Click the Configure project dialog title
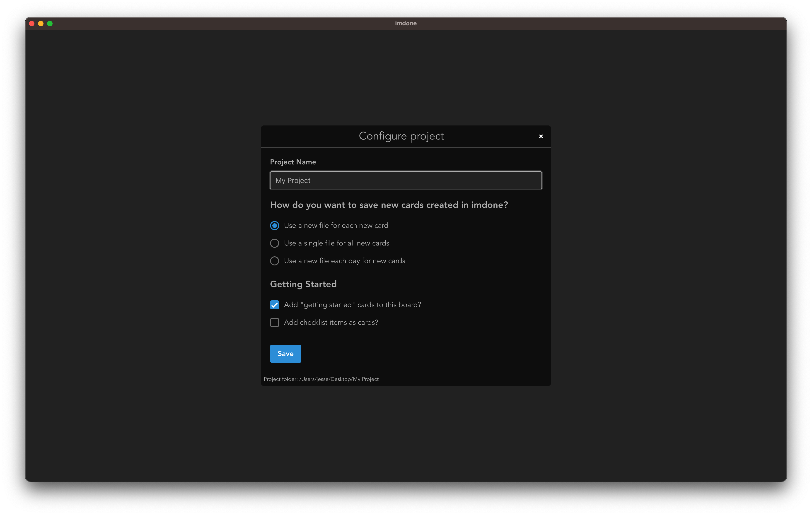Image resolution: width=812 pixels, height=515 pixels. coord(401,136)
